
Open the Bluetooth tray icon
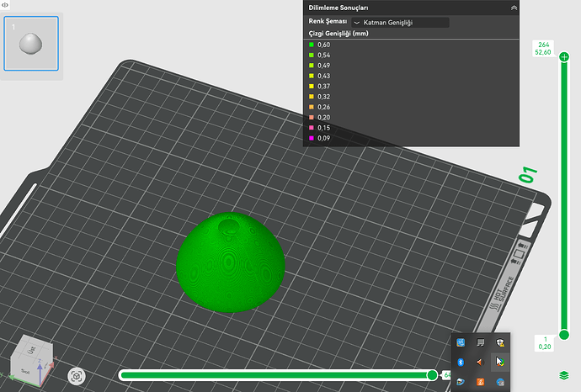click(x=461, y=362)
